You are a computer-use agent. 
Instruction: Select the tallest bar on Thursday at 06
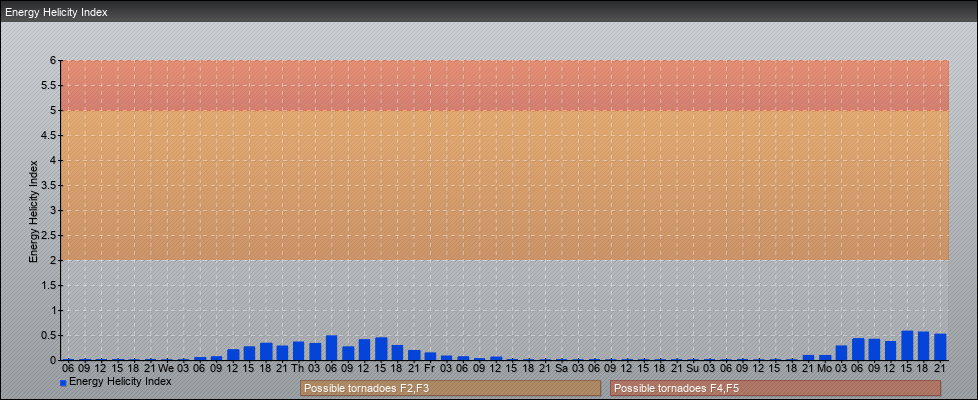click(x=331, y=348)
